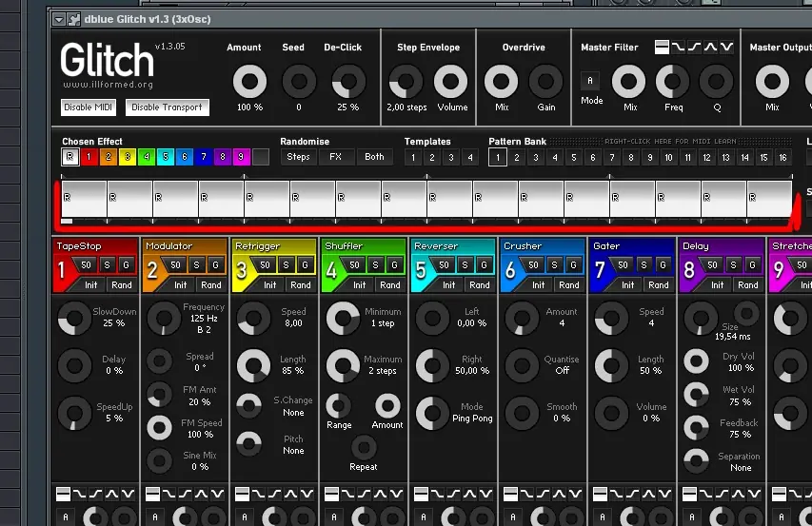Click the first step block in sequencer
The width and height of the screenshot is (812, 526).
tap(84, 199)
